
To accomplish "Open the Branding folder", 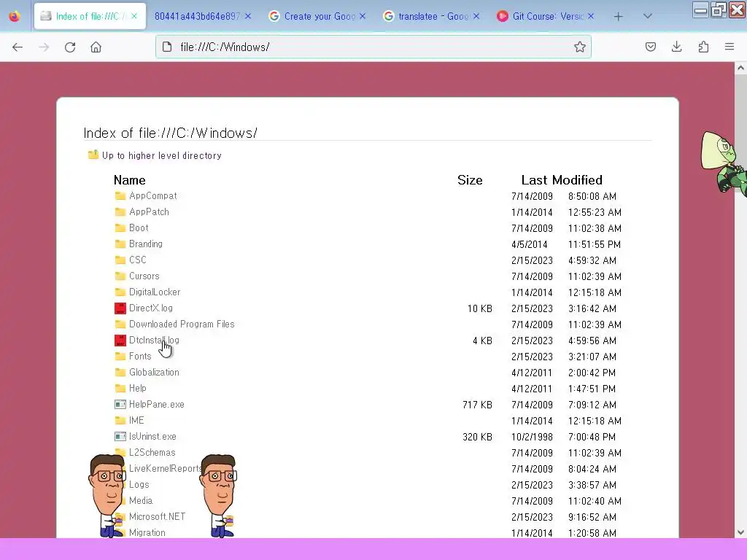I will coord(145,244).
